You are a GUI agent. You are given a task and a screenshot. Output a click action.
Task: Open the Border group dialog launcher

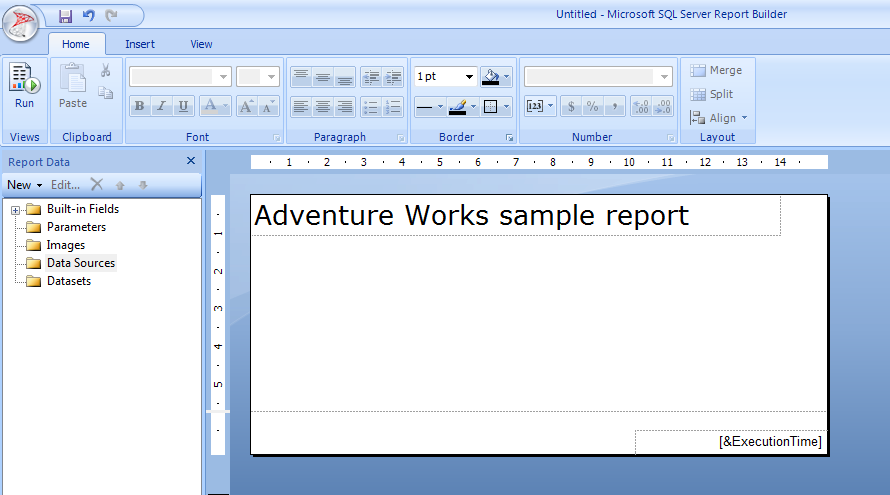point(510,138)
